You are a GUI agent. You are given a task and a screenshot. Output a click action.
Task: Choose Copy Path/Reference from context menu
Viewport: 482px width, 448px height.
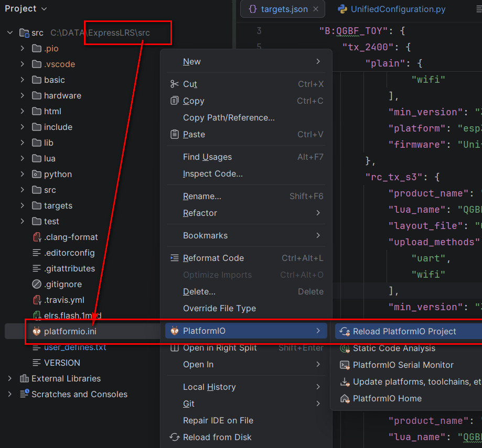246,117
